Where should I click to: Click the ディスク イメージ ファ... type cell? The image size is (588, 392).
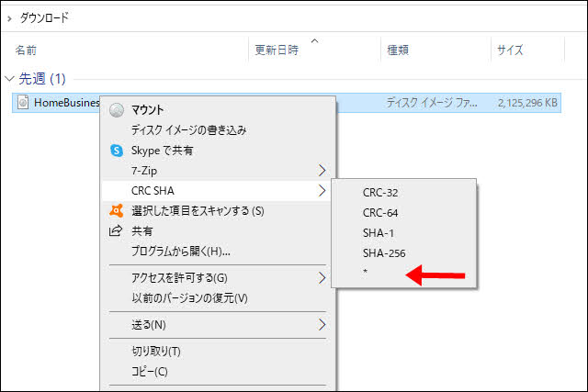pos(432,103)
